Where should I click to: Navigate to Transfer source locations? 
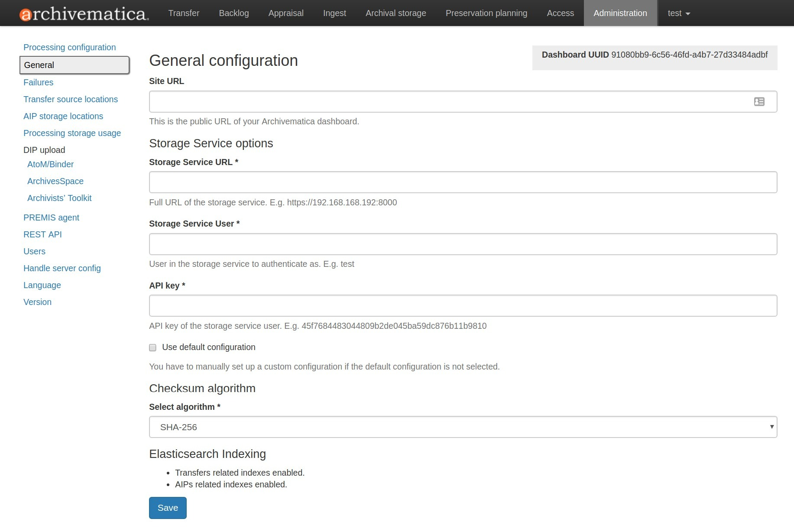click(x=71, y=99)
